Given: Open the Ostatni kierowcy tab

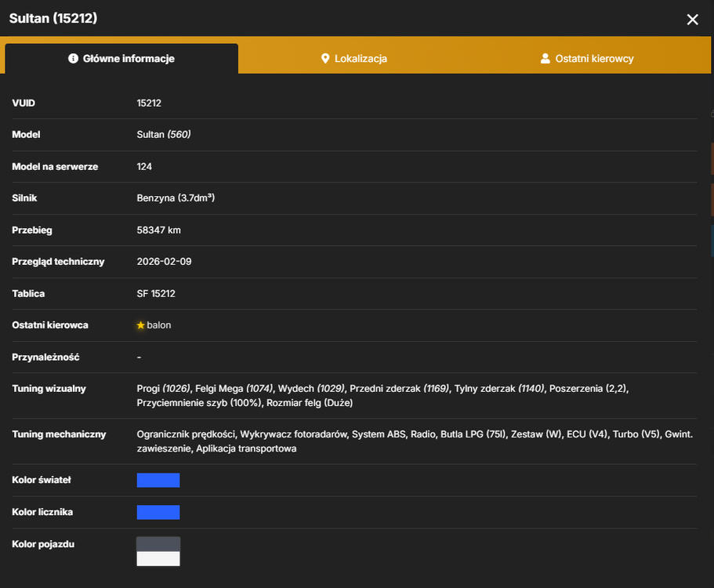Looking at the screenshot, I should point(587,59).
